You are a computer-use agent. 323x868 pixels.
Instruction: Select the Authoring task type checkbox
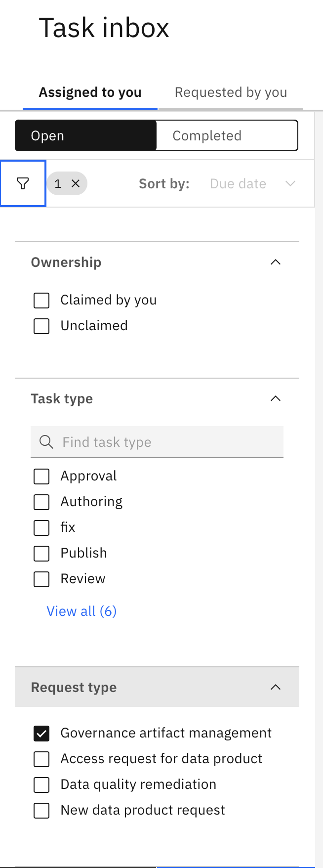click(x=41, y=502)
